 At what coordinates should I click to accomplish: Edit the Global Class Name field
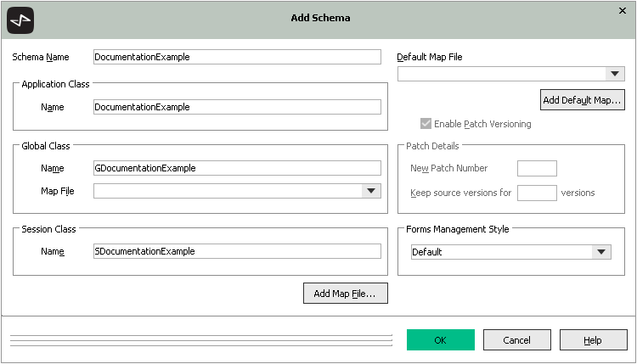(x=237, y=168)
